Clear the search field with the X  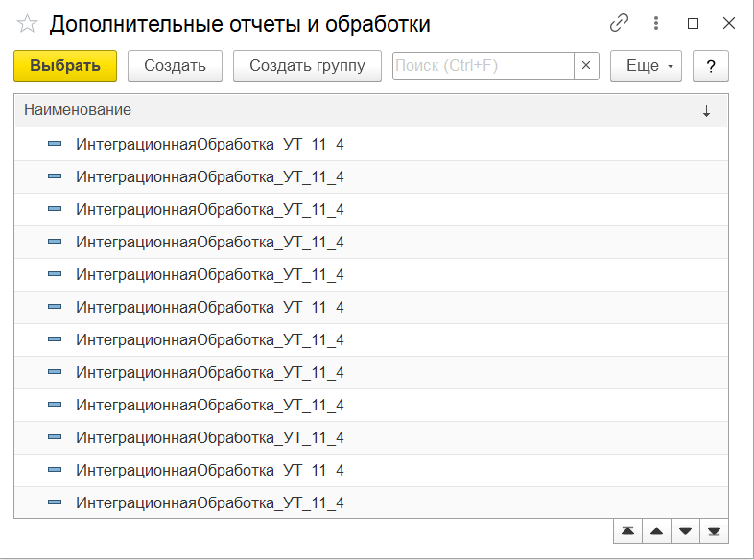click(x=586, y=65)
